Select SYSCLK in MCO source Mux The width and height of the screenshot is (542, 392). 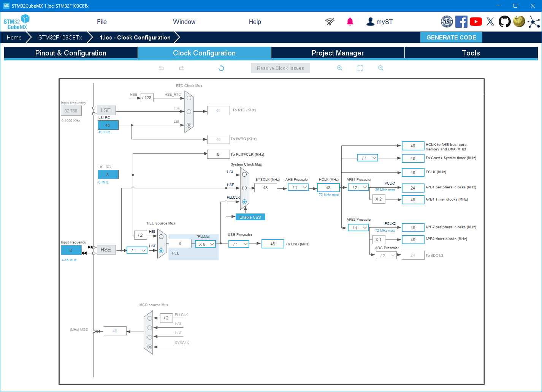coord(150,347)
